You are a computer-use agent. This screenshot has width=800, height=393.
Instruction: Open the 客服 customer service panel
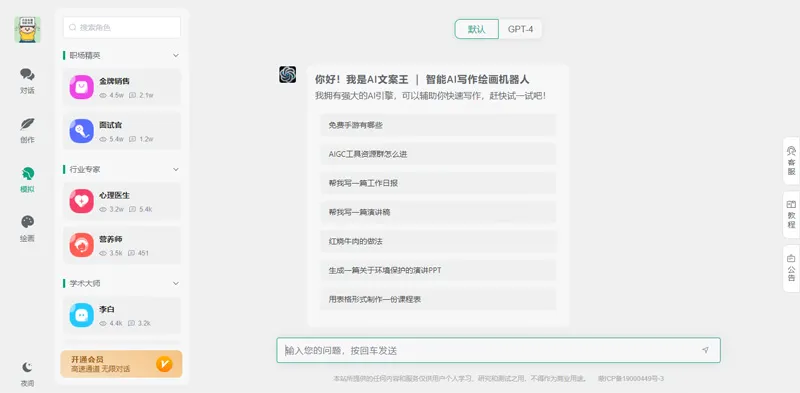[x=791, y=161]
